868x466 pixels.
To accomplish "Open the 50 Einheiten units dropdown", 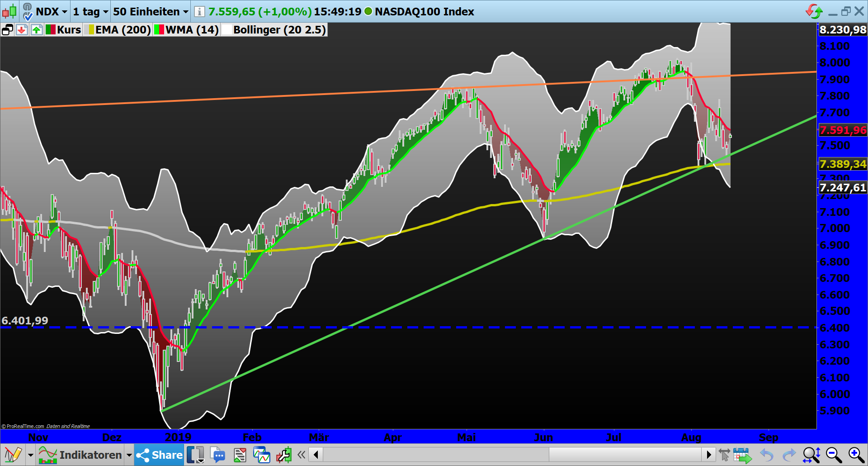I will [x=151, y=12].
